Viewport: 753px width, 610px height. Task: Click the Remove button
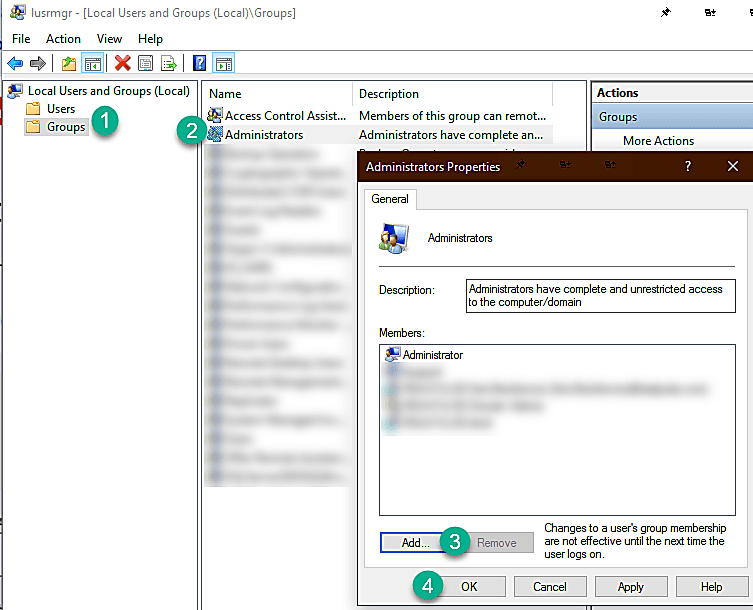(497, 543)
